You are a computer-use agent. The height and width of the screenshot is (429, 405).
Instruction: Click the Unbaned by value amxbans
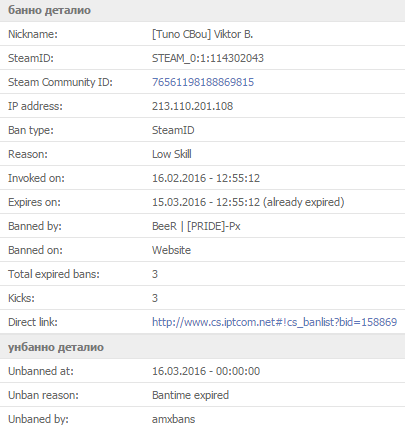(x=173, y=419)
